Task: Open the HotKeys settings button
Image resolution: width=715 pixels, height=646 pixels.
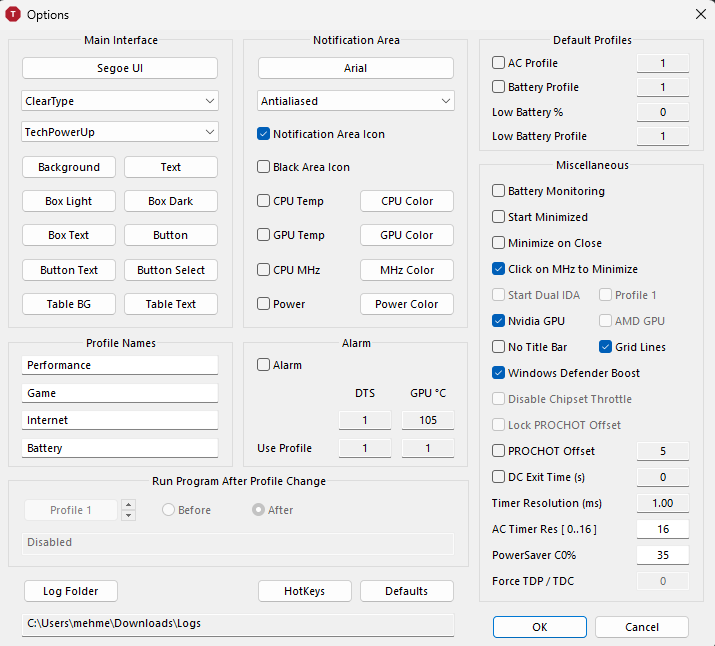Action: [305, 591]
